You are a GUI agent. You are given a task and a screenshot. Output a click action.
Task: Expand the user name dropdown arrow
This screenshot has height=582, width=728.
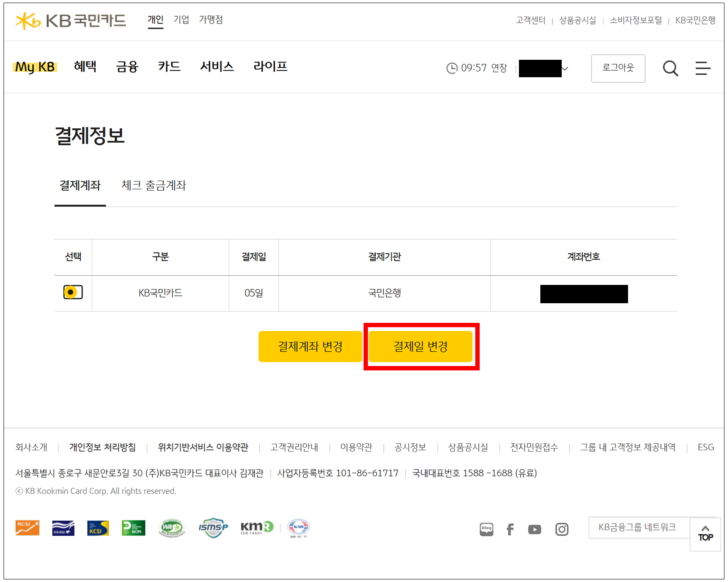[565, 69]
